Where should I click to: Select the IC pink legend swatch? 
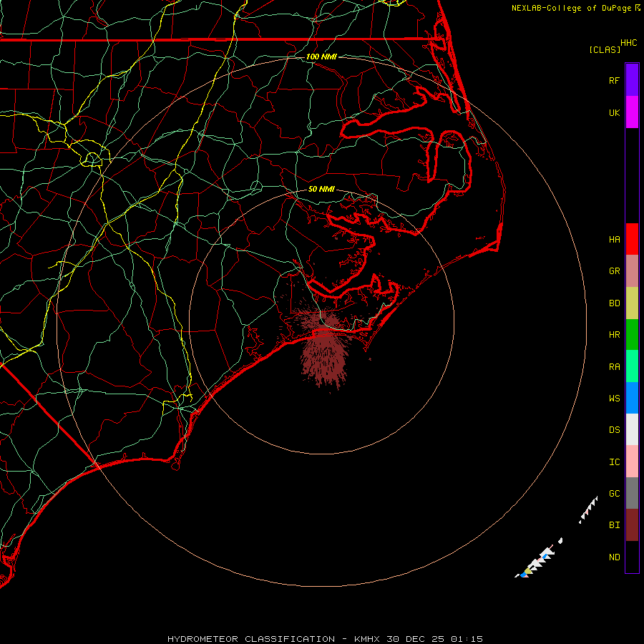click(x=632, y=462)
